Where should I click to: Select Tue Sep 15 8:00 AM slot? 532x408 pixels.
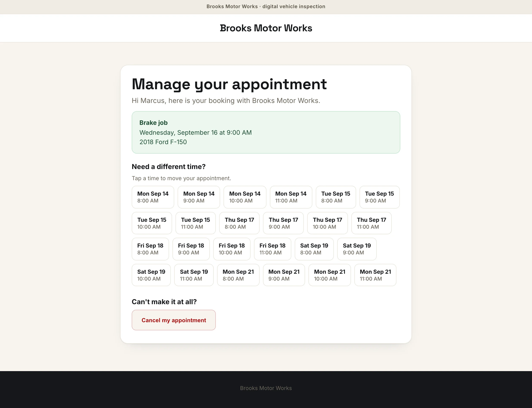click(336, 197)
